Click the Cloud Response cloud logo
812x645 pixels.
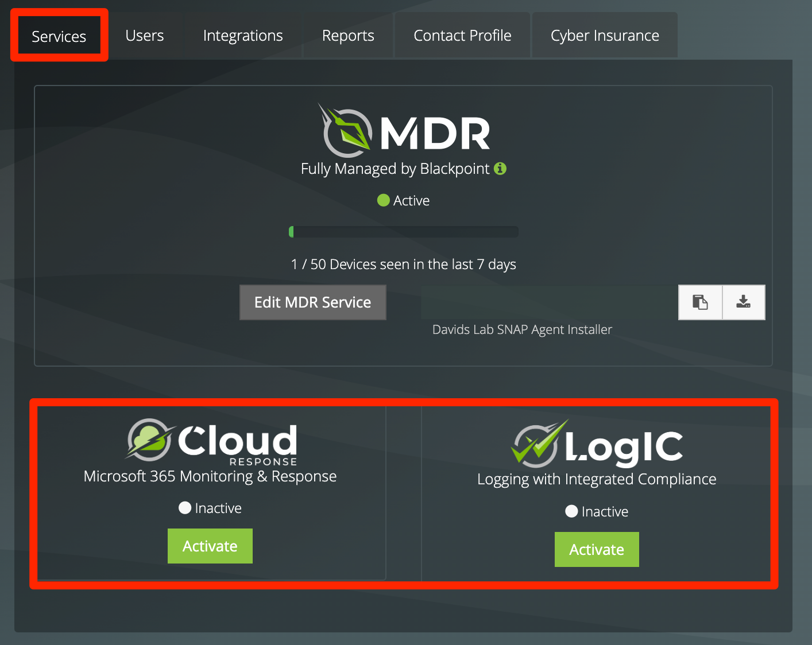coord(150,439)
